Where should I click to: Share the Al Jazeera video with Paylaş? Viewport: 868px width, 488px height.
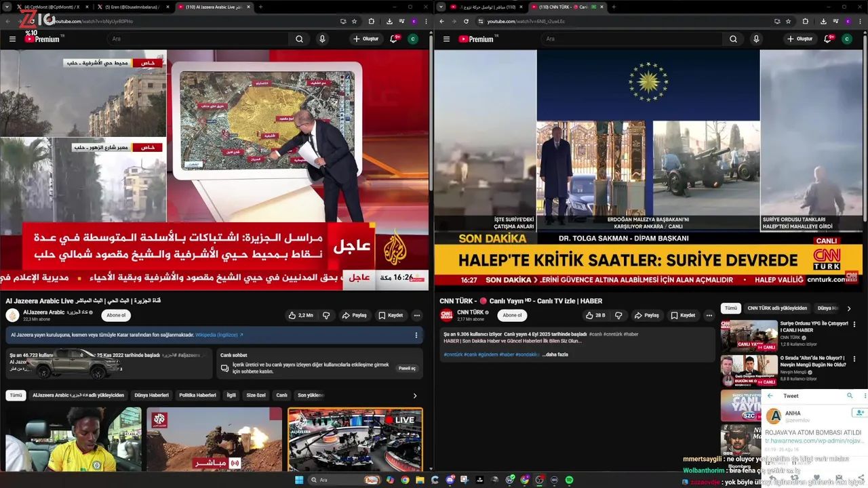click(355, 315)
